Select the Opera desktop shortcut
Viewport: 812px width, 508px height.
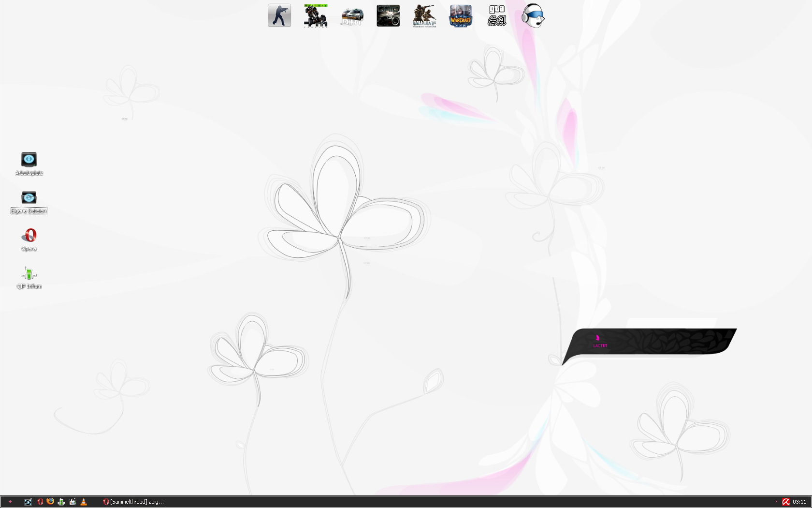(29, 239)
